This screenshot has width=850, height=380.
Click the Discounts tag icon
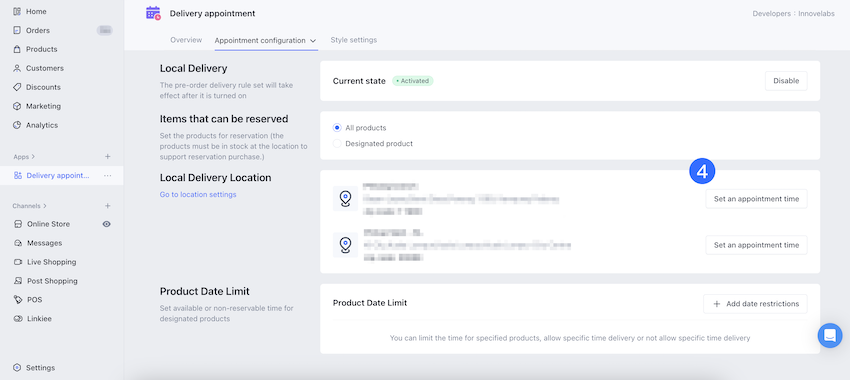17,87
